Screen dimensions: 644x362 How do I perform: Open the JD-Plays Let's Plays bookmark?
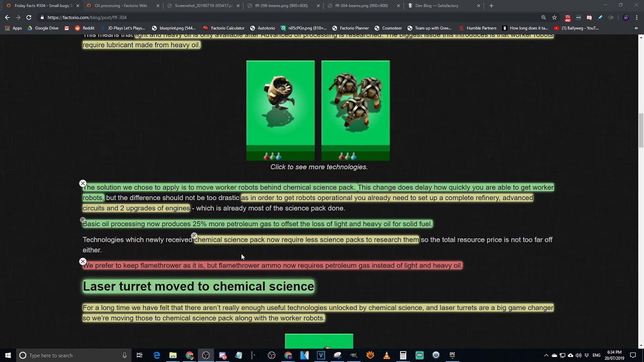point(122,28)
